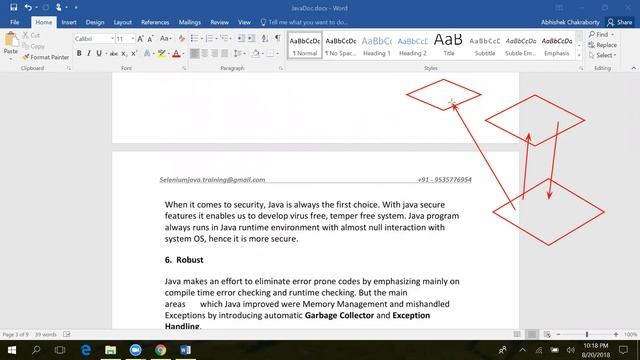Toggle italic formatting
640x360 pixels.
pos(89,53)
